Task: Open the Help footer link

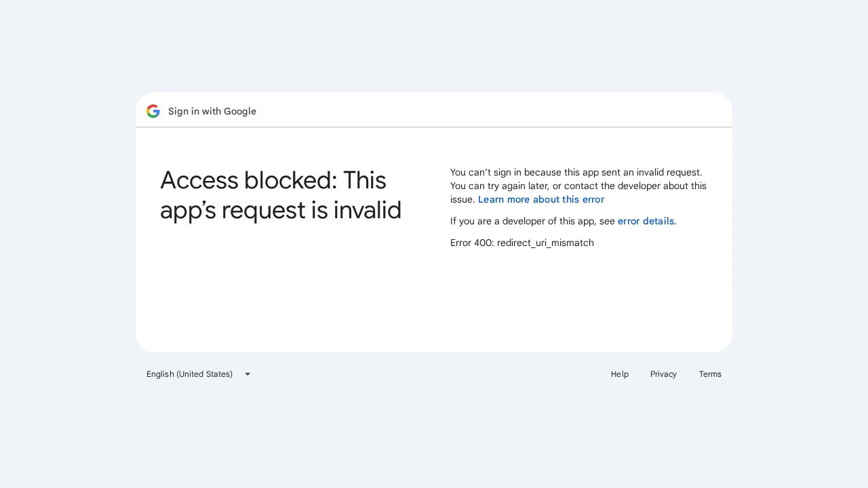Action: (619, 374)
